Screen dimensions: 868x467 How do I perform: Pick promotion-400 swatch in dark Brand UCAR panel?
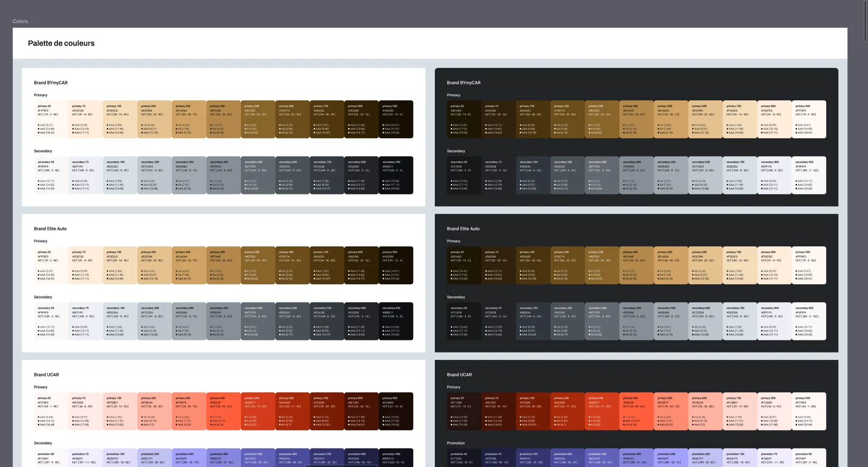pyautogui.click(x=637, y=458)
